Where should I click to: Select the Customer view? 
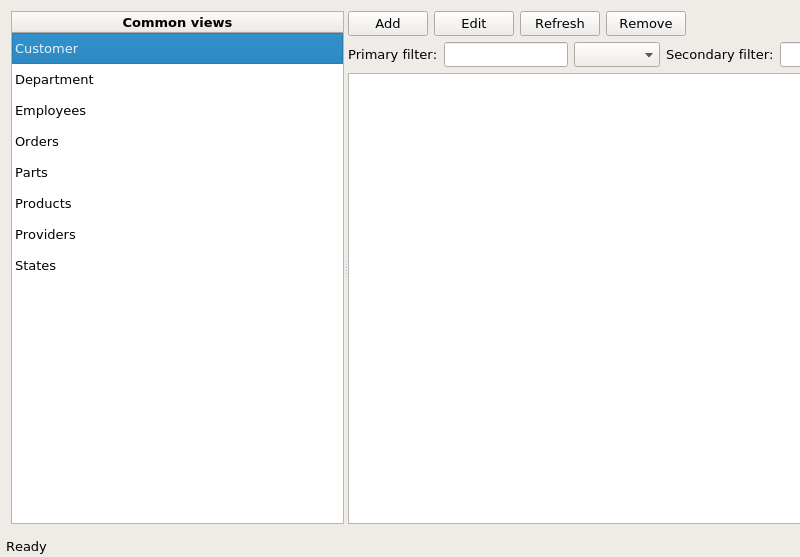click(177, 48)
